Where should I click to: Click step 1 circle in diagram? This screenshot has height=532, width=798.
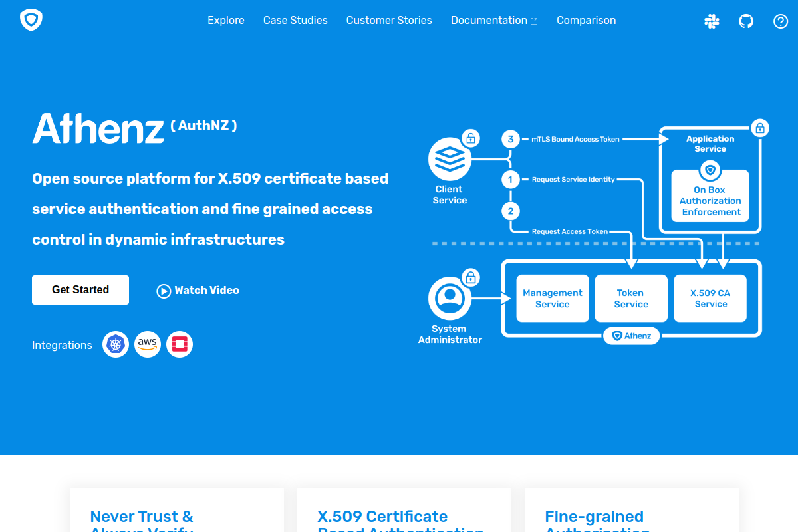click(511, 180)
